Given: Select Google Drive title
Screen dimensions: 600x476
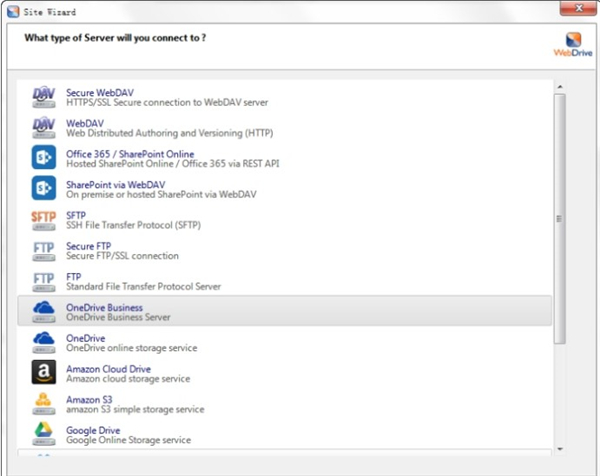Looking at the screenshot, I should point(93,430).
